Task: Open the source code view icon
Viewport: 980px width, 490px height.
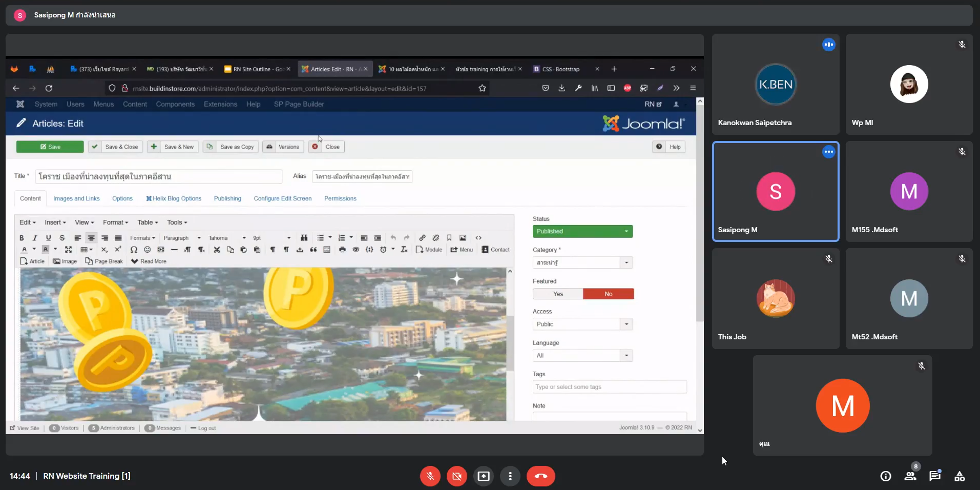Action: point(478,238)
